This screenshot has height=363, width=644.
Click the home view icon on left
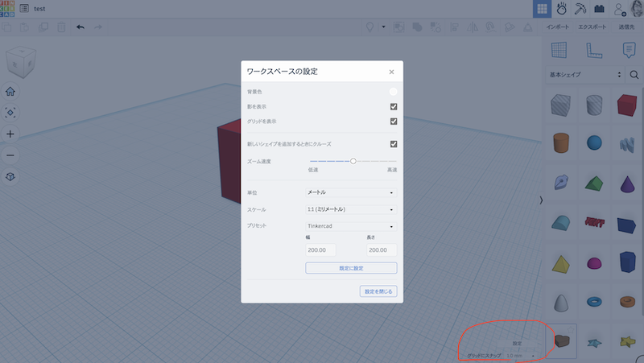[10, 92]
